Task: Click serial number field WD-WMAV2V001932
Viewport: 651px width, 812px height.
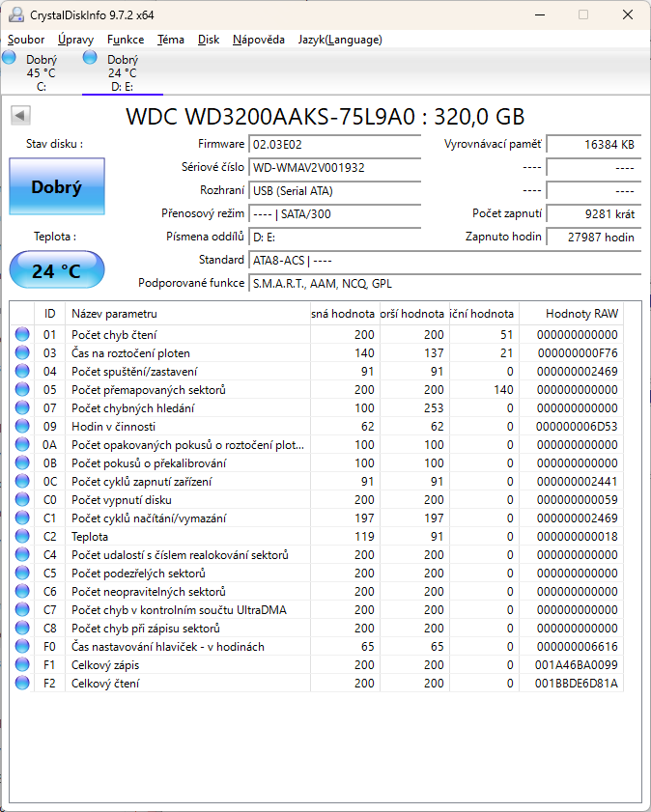Action: click(334, 168)
